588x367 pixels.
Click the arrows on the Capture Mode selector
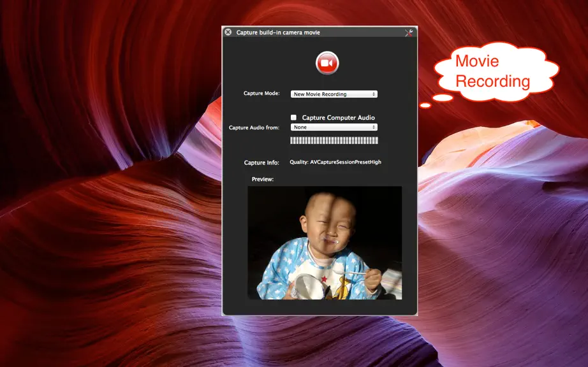click(x=374, y=94)
